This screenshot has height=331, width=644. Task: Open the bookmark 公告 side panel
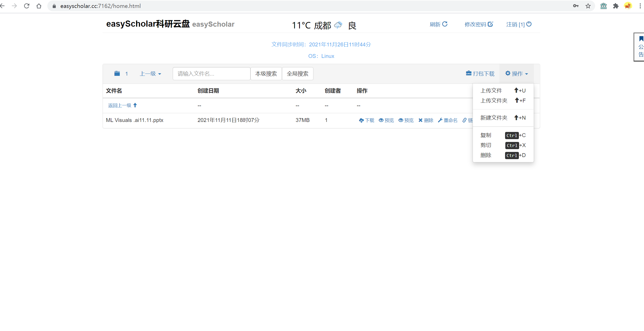(640, 47)
